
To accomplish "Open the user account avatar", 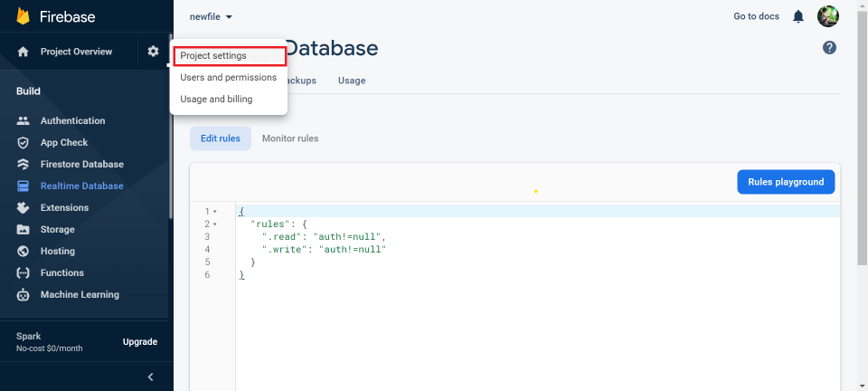I will (x=828, y=16).
